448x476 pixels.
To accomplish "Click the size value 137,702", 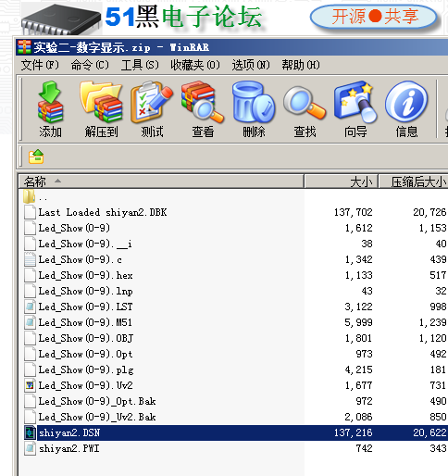I will [x=354, y=212].
